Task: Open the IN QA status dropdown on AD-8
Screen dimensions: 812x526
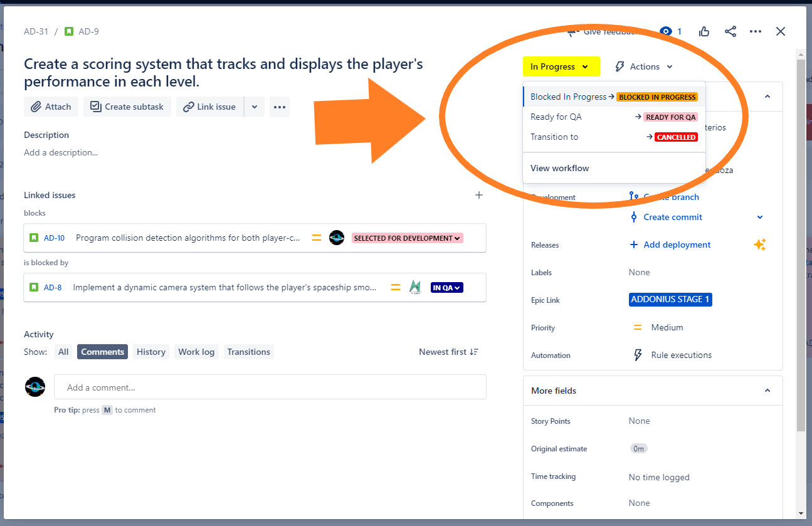Action: [446, 288]
